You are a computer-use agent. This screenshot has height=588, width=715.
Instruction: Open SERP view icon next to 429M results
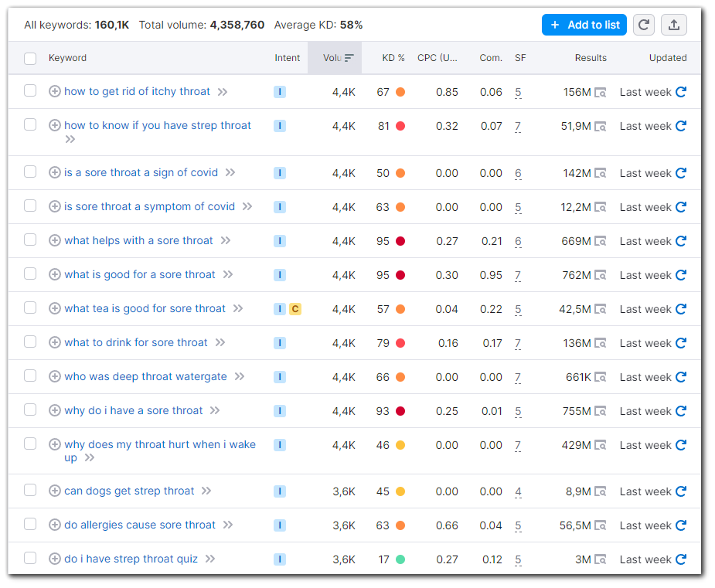[600, 445]
